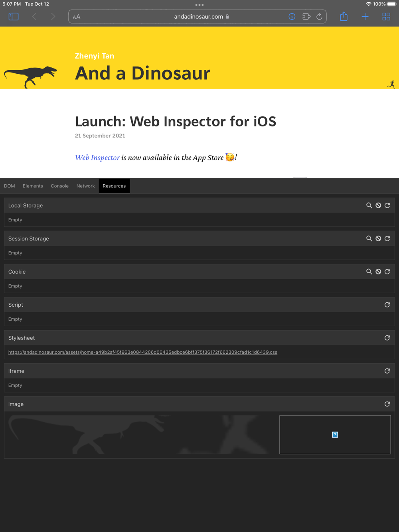Open the Network tab
This screenshot has height=532, width=399.
pos(86,186)
